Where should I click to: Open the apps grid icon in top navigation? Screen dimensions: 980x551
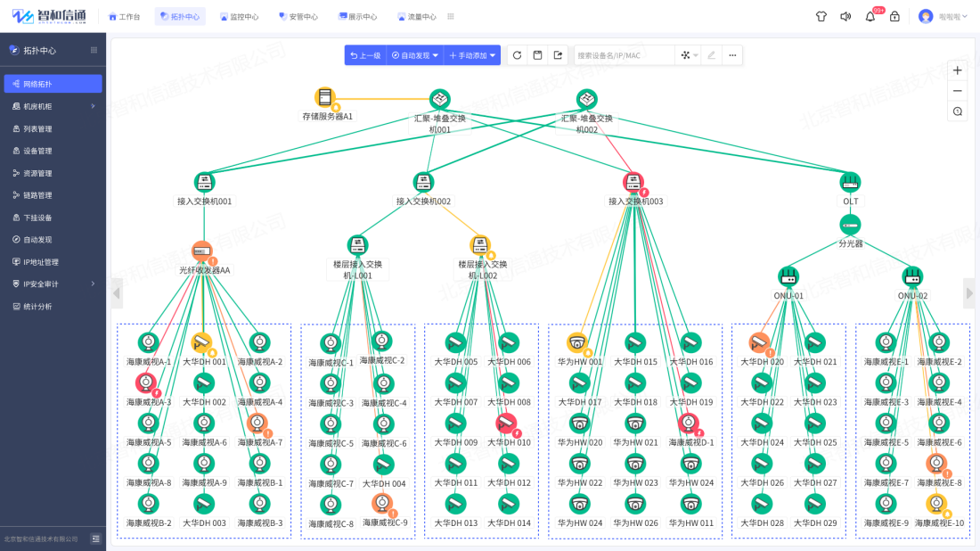tap(451, 17)
